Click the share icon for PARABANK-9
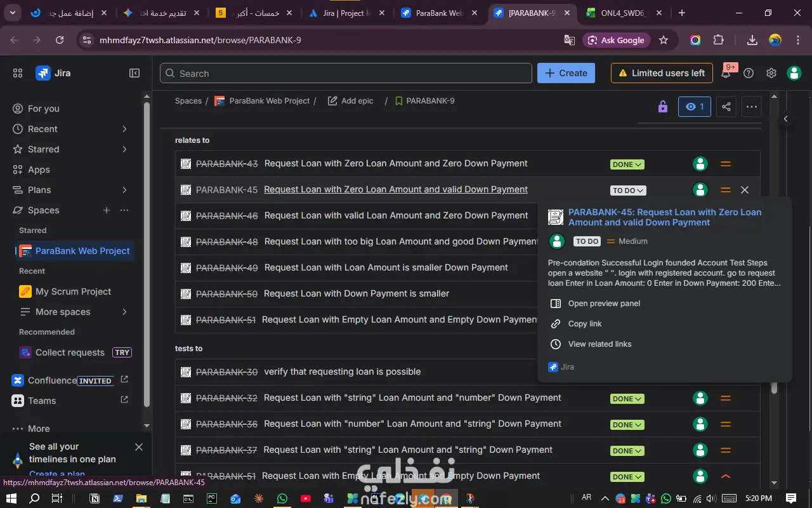Viewport: 812px width, 508px height. [x=726, y=107]
